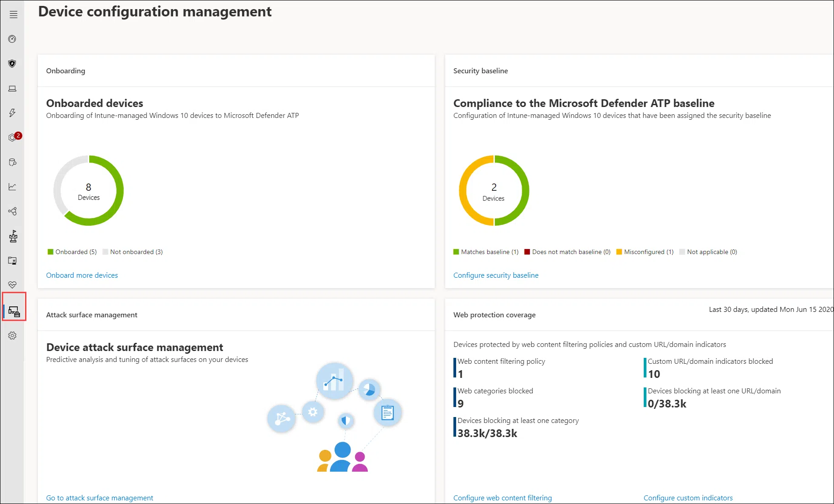This screenshot has height=504, width=834.
Task: Open the Device inventory laptop icon
Action: pyautogui.click(x=12, y=89)
